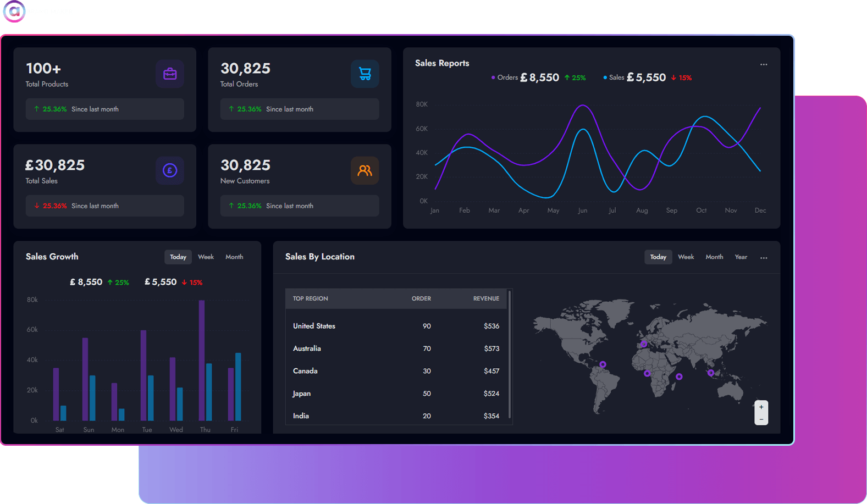
Task: Select the India table row
Action: [396, 416]
